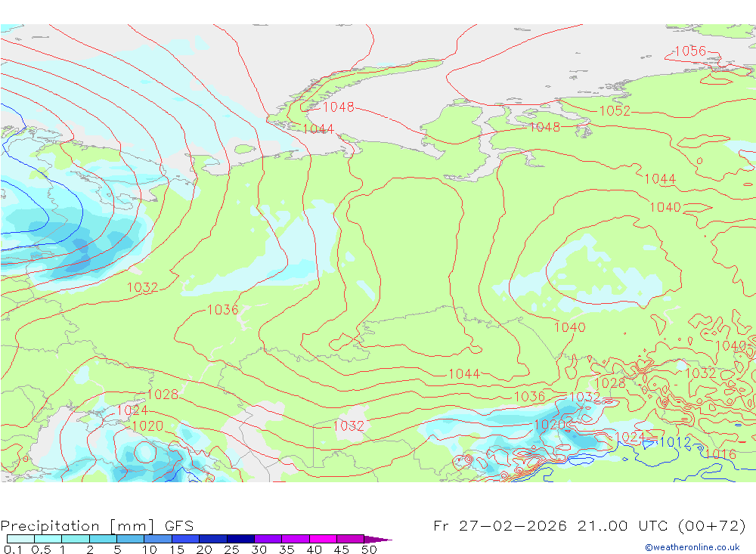
Task: Pick the 15–20 mm legend swatch
Action: (x=185, y=539)
